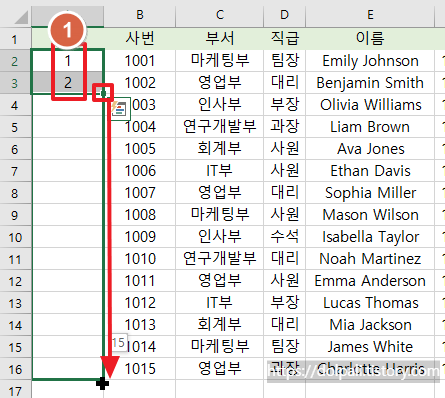Select column D header
This screenshot has height=398, width=445.
pos(284,15)
